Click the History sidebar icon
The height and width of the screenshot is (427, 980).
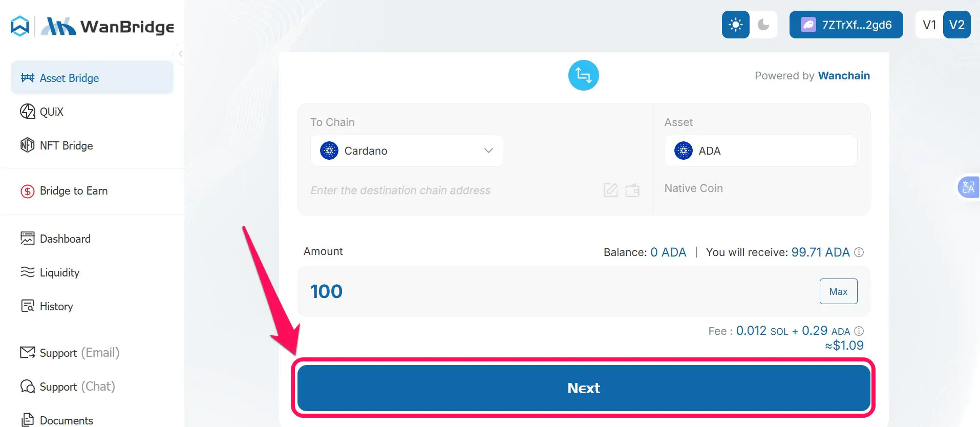tap(27, 306)
